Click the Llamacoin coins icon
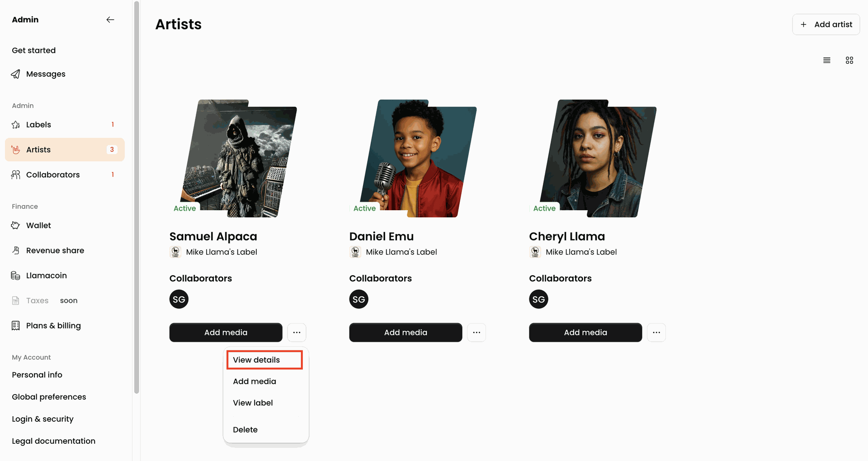Viewport: 868px width, 461px height. pyautogui.click(x=16, y=276)
